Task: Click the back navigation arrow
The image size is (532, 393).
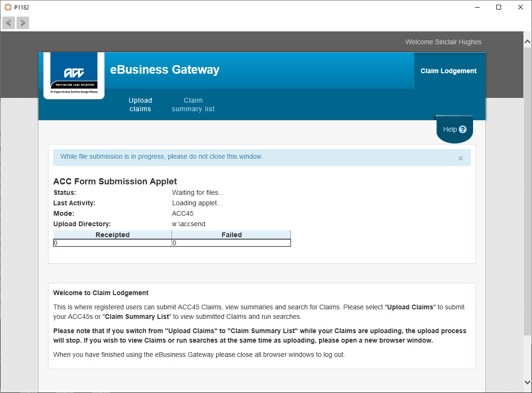Action: 9,23
